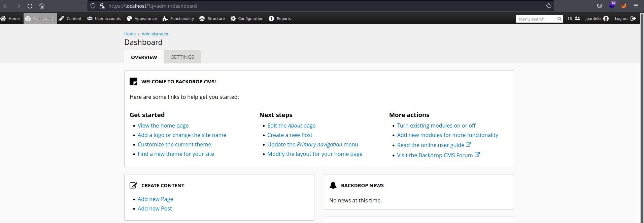
Task: Reload the page with browser refresh icon
Action: click(30, 6)
